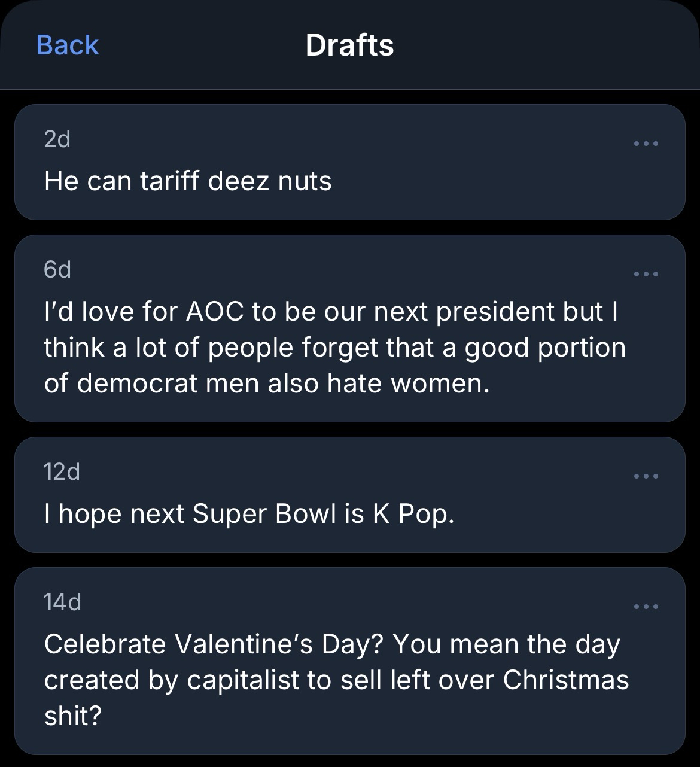Open the draft starting "Celebrate Valentine's Day?"
The height and width of the screenshot is (767, 700).
(335, 680)
